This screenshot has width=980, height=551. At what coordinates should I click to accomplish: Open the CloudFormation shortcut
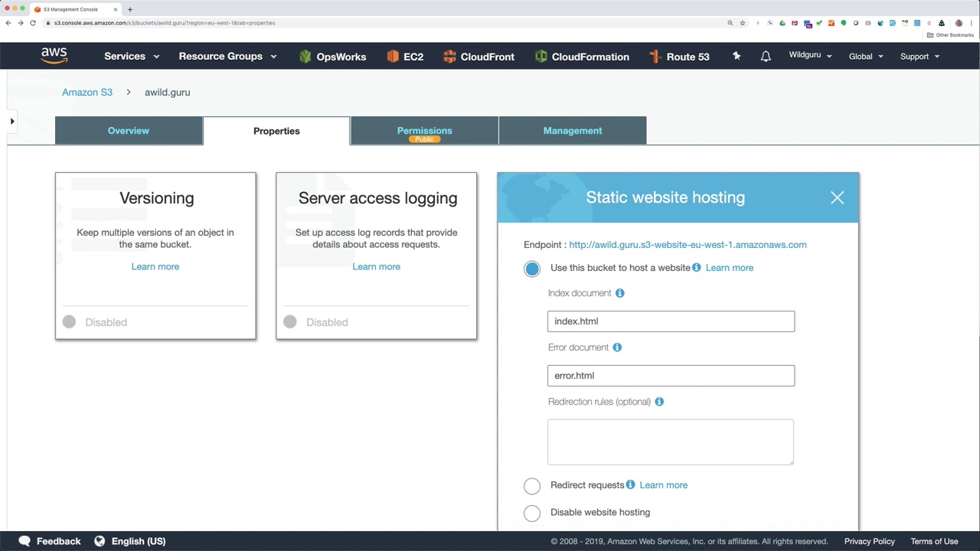pos(582,57)
